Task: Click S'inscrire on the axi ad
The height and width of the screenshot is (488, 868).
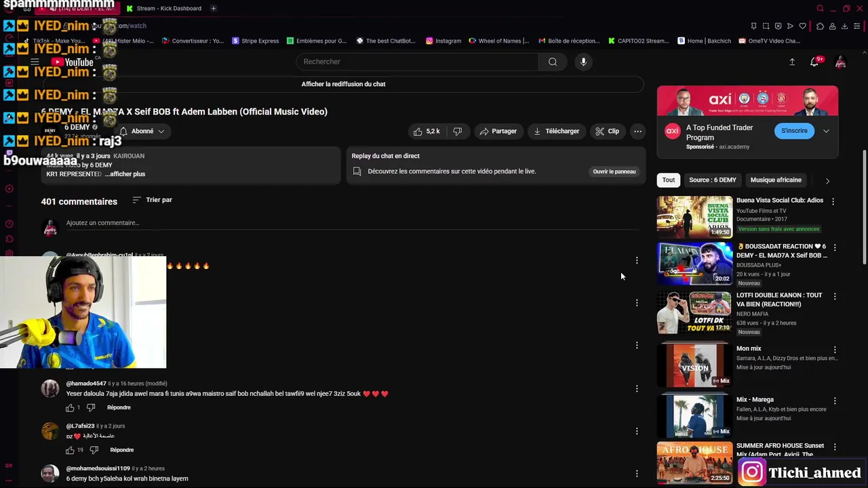Action: [x=794, y=131]
